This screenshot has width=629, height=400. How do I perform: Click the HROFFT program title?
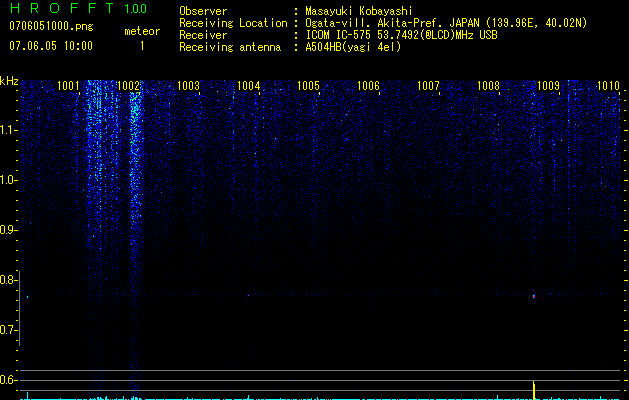(x=62, y=8)
